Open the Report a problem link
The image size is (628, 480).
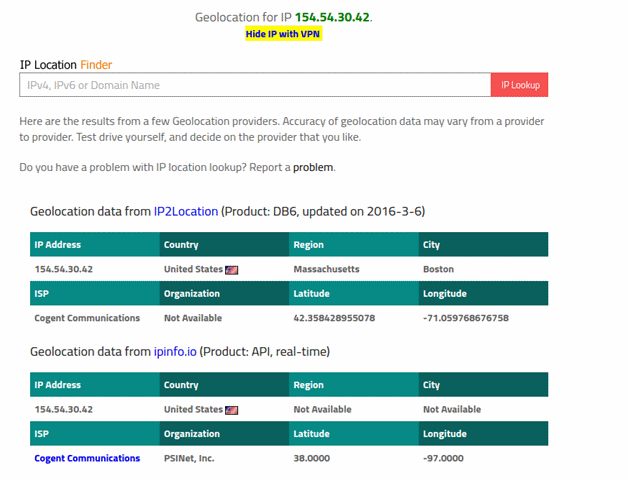point(313,167)
